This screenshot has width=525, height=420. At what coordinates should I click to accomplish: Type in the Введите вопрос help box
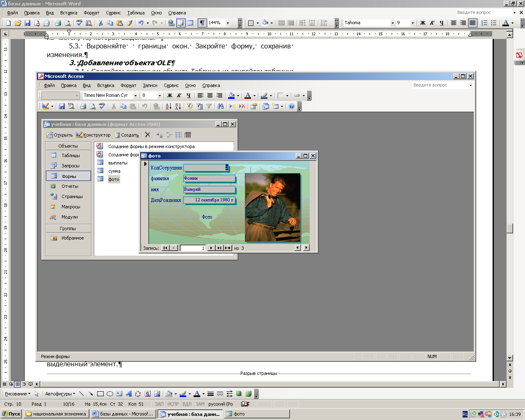484,13
